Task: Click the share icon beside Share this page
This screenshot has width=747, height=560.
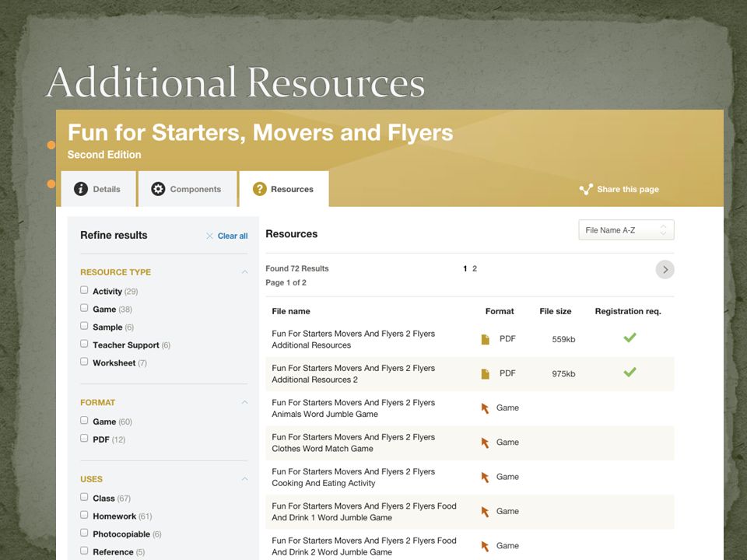Action: [586, 189]
